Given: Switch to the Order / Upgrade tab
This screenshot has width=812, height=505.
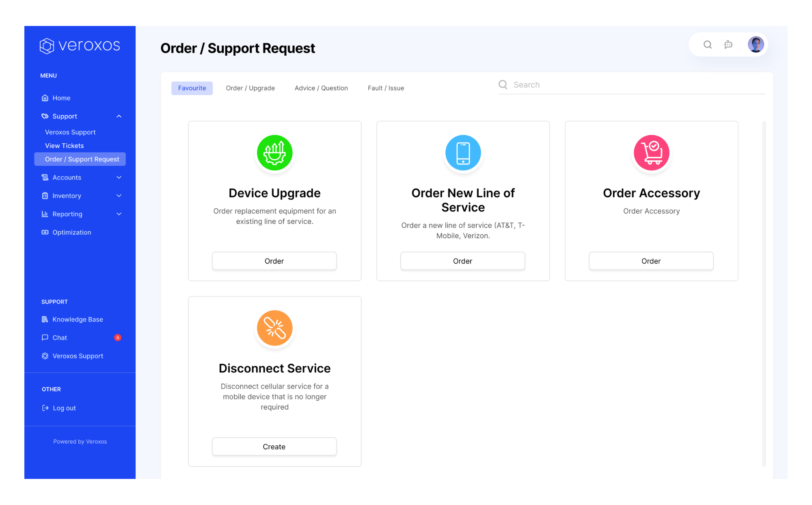Looking at the screenshot, I should [250, 88].
